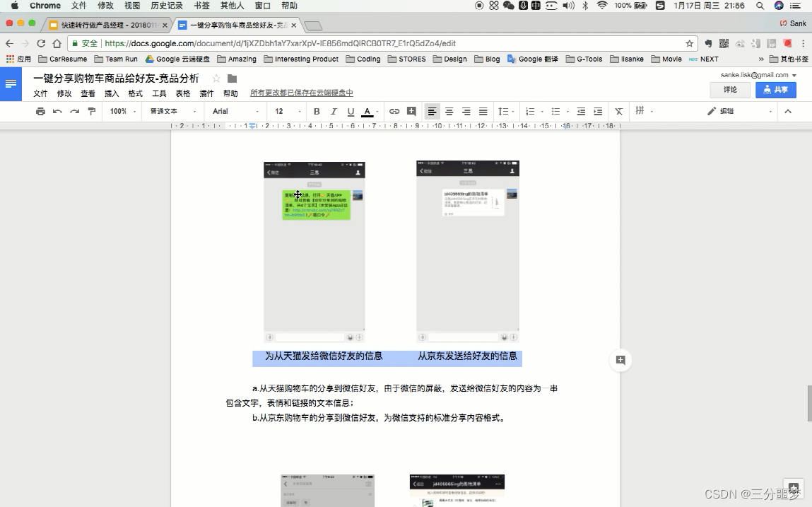Open the CarResume bookmark folder

click(x=63, y=59)
